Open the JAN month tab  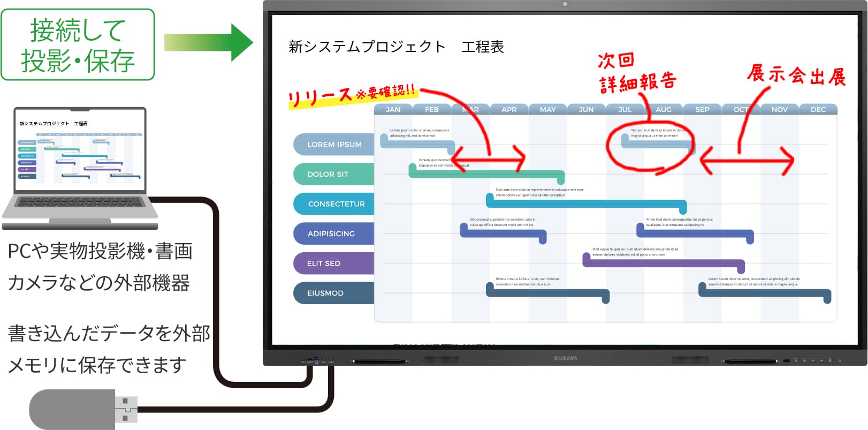(393, 109)
